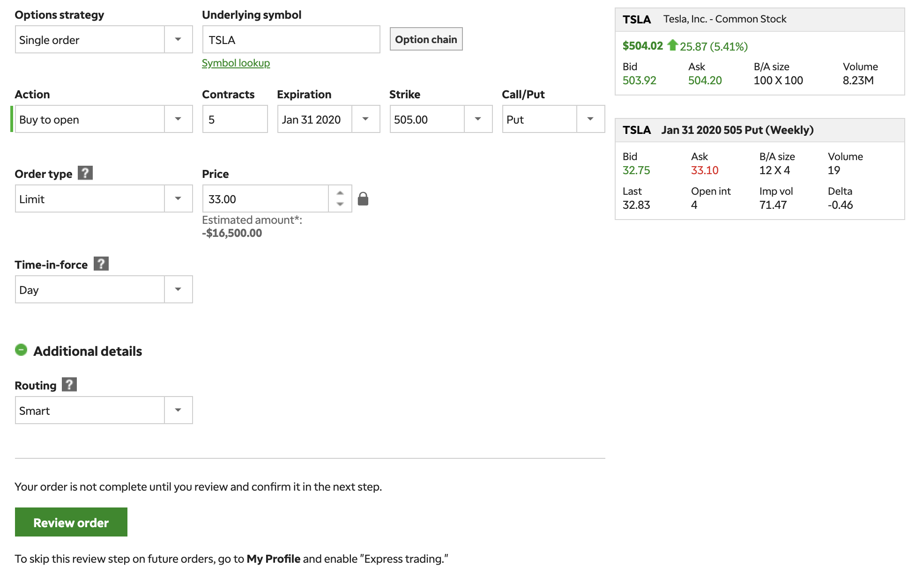923x588 pixels.
Task: Click the price change 25.87 (5.41%)
Action: pyautogui.click(x=714, y=46)
